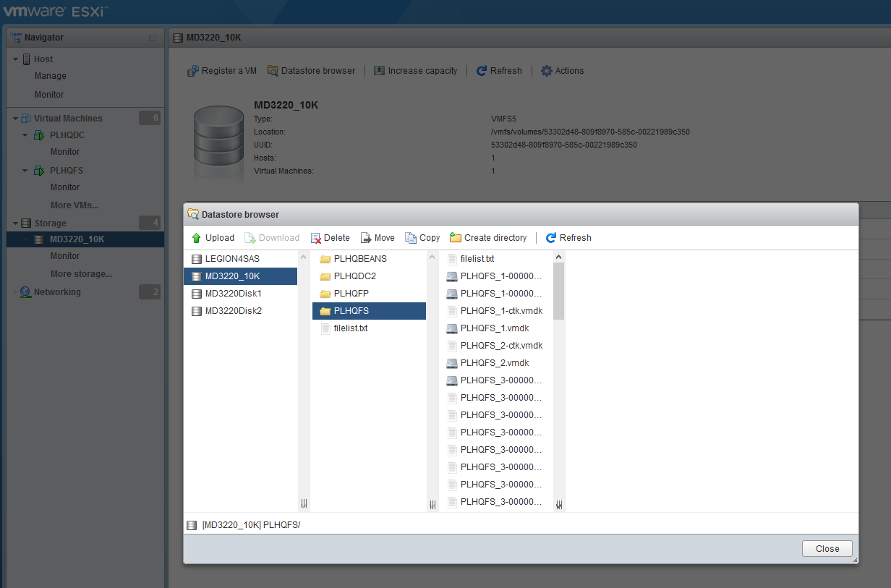Select PLHQFS_2.vmdk disk file
Screen dimensions: 891x588
point(496,363)
